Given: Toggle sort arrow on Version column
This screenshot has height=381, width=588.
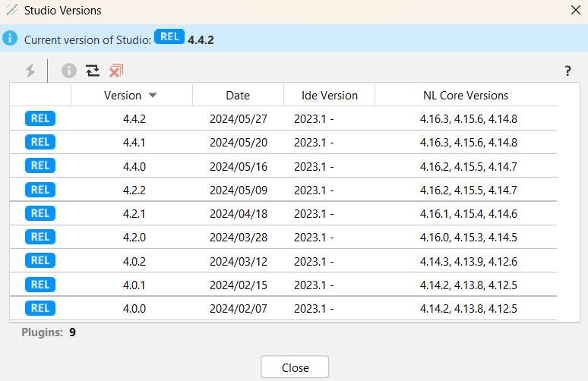Looking at the screenshot, I should [x=153, y=96].
